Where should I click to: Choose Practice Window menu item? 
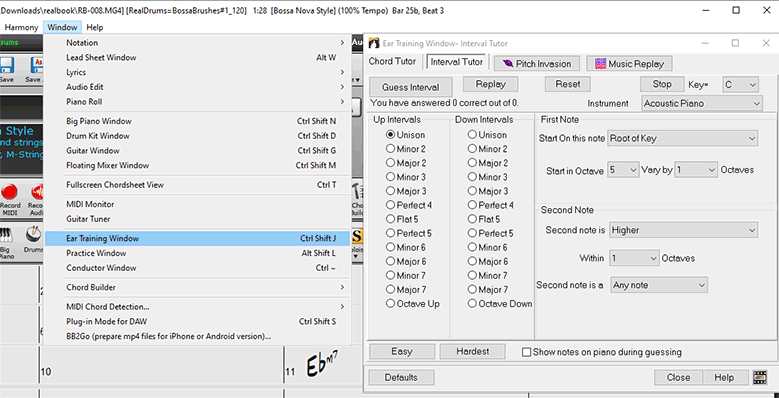pos(197,253)
